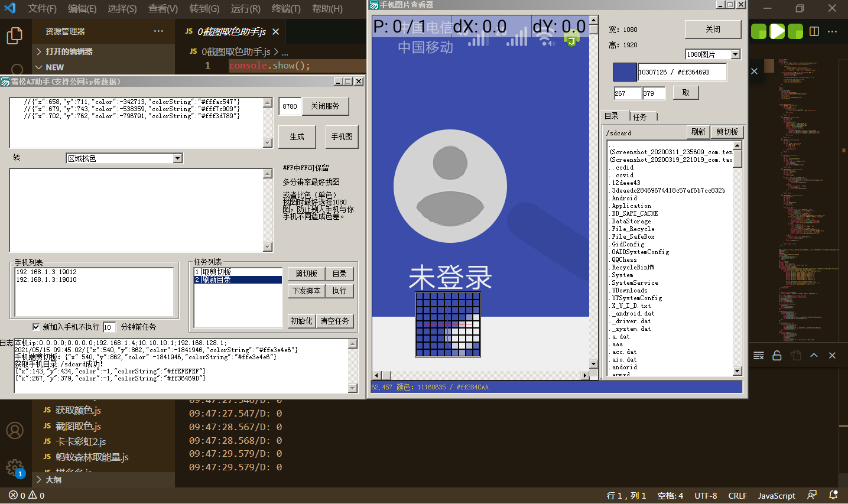Collapse the NEW folder section

[39, 67]
